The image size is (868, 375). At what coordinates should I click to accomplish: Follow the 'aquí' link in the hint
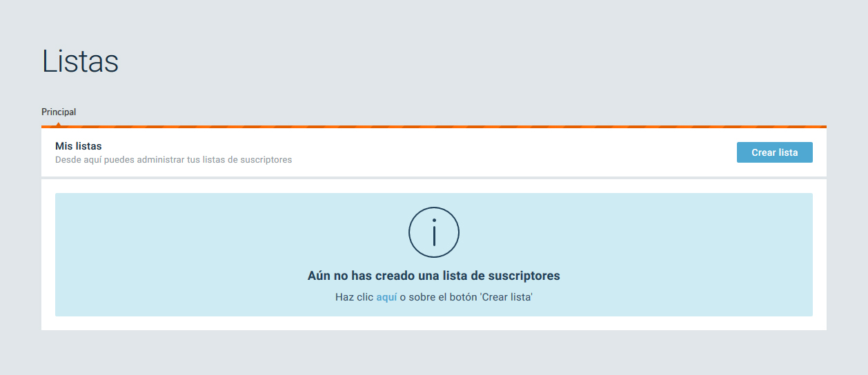pyautogui.click(x=386, y=297)
